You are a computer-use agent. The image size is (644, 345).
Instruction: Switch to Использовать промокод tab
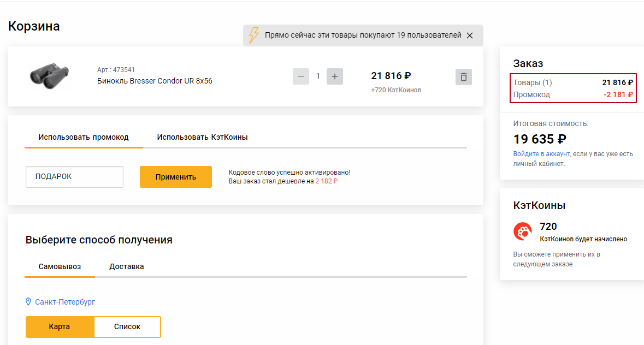point(84,137)
